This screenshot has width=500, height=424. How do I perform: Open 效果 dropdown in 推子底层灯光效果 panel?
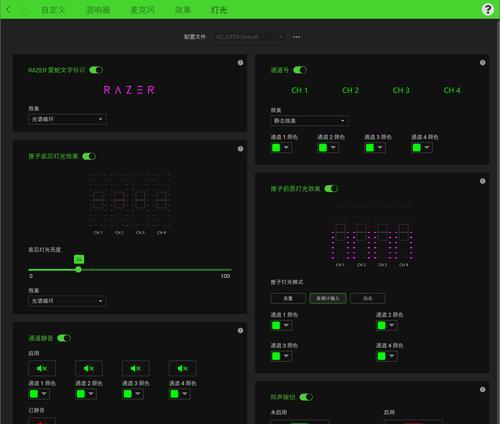pyautogui.click(x=67, y=301)
